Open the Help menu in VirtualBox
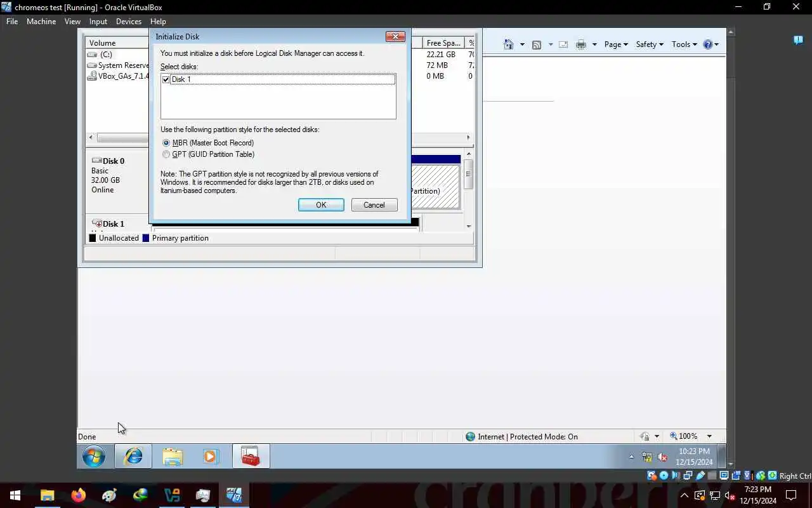The width and height of the screenshot is (812, 508). point(158,22)
